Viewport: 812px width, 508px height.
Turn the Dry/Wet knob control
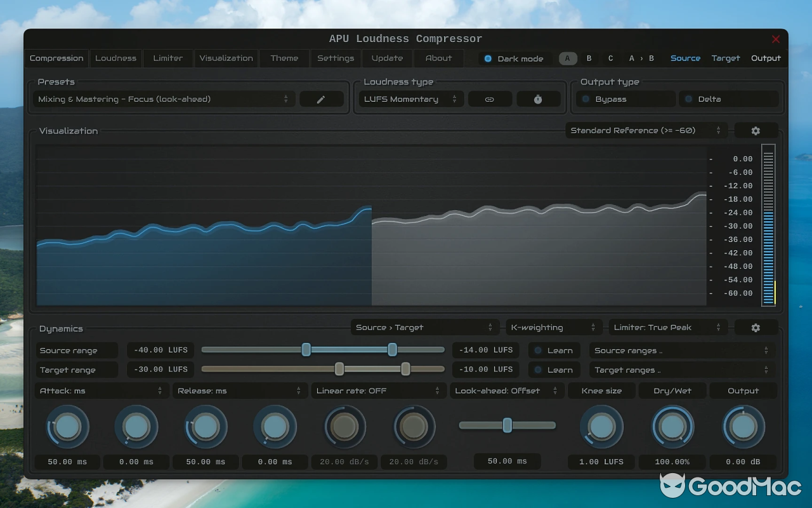[x=672, y=426]
